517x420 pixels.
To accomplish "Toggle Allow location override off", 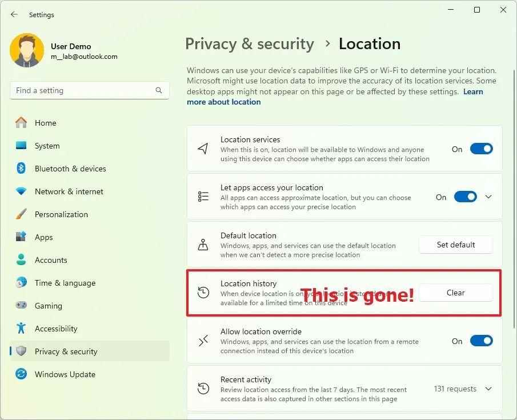I will [481, 341].
